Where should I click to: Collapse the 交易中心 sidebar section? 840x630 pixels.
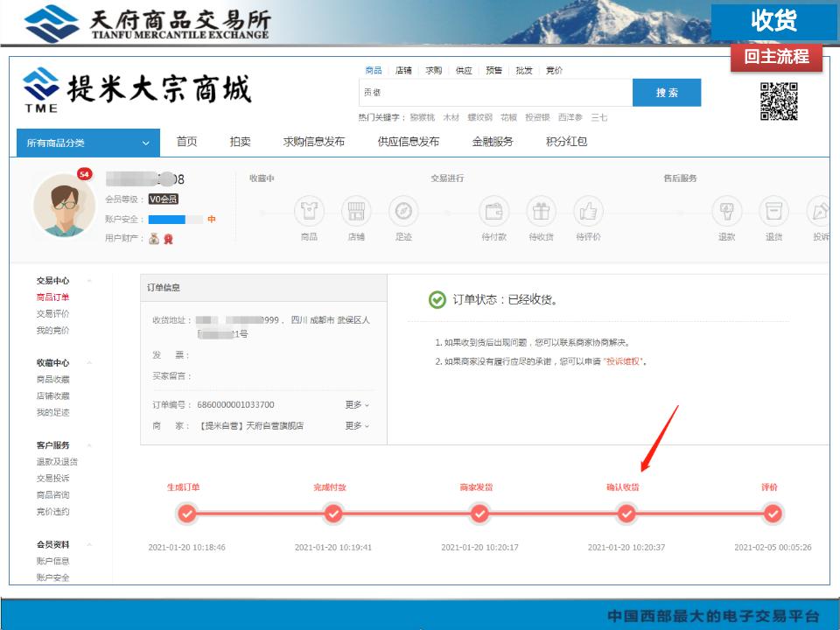[89, 281]
